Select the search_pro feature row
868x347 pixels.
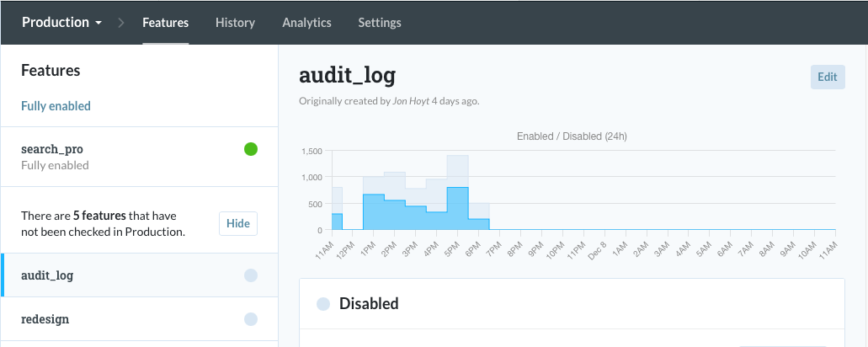(140, 157)
